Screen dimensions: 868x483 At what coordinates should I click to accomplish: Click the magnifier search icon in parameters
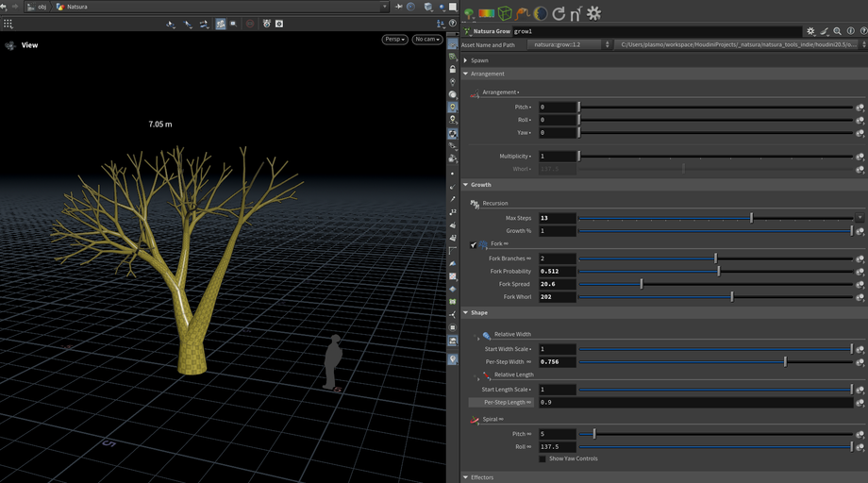837,31
